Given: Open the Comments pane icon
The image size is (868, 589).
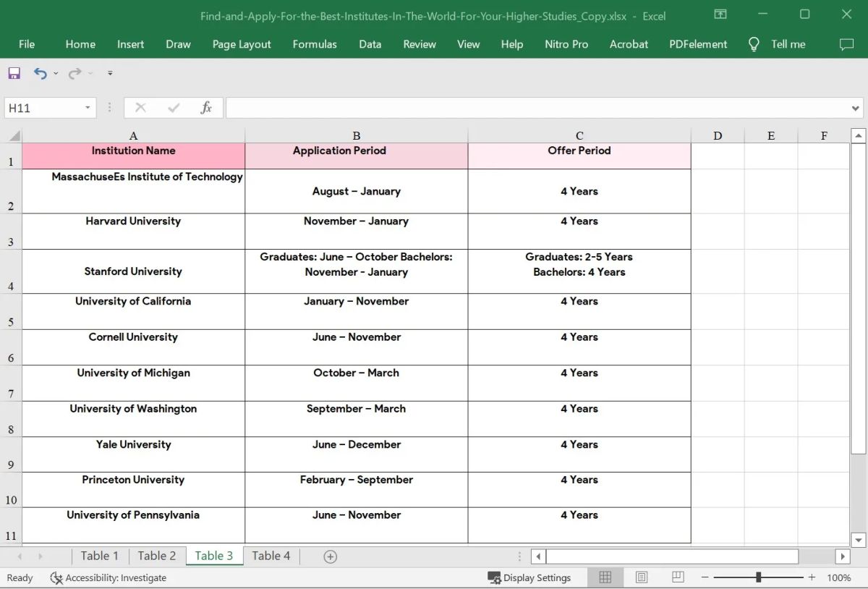Looking at the screenshot, I should pos(846,44).
